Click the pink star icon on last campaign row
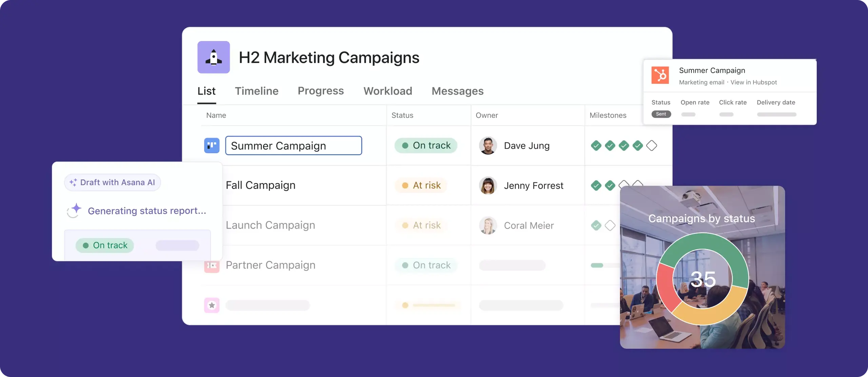Viewport: 868px width, 377px height. tap(212, 305)
